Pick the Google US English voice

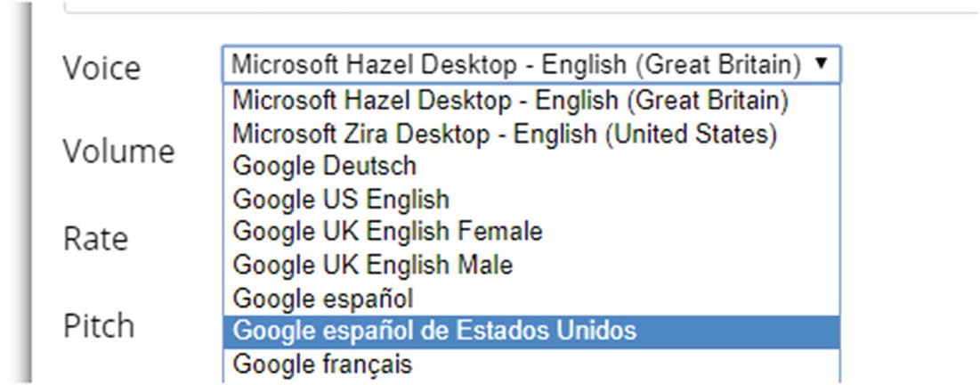click(341, 199)
